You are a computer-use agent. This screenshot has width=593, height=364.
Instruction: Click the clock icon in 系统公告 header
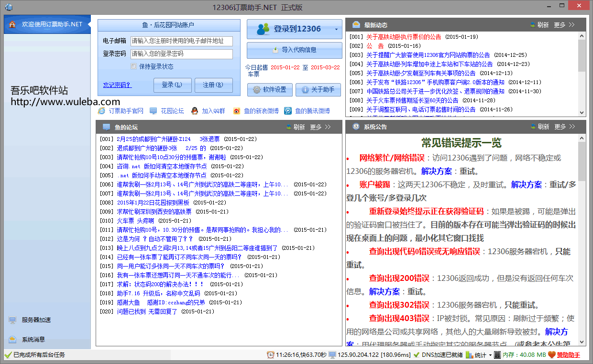pyautogui.click(x=356, y=127)
